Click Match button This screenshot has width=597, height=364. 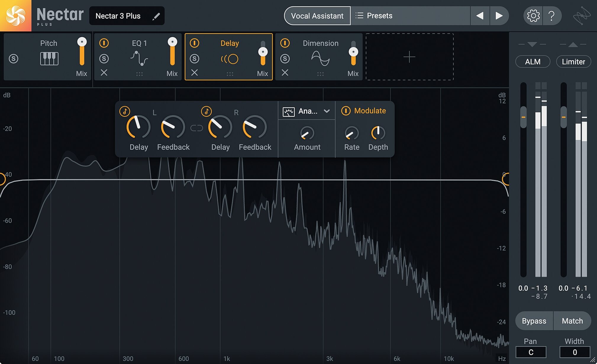tap(572, 321)
